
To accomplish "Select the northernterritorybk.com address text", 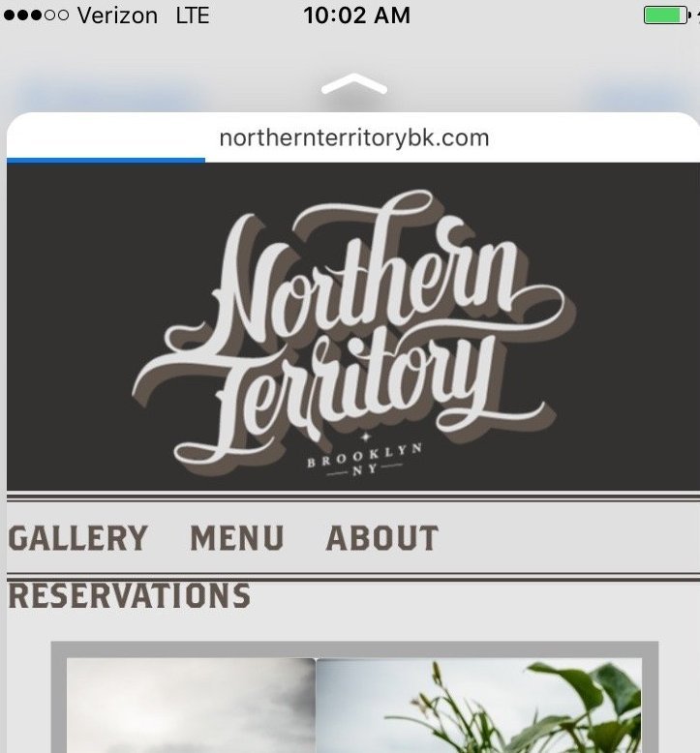I will [x=354, y=138].
